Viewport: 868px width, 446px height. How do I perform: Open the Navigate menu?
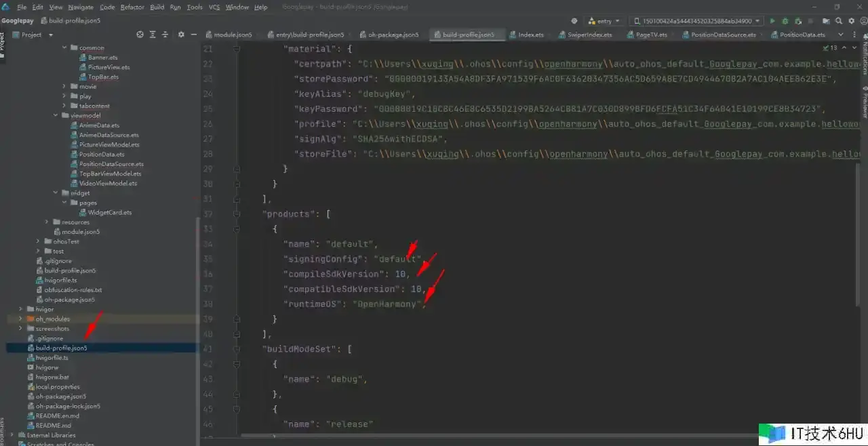point(81,7)
